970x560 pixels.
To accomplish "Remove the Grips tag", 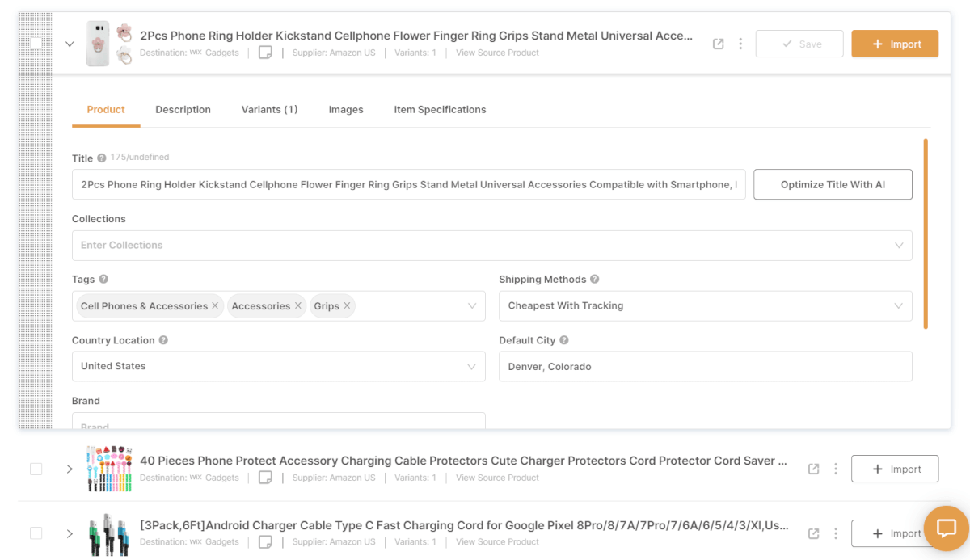I will pos(347,306).
